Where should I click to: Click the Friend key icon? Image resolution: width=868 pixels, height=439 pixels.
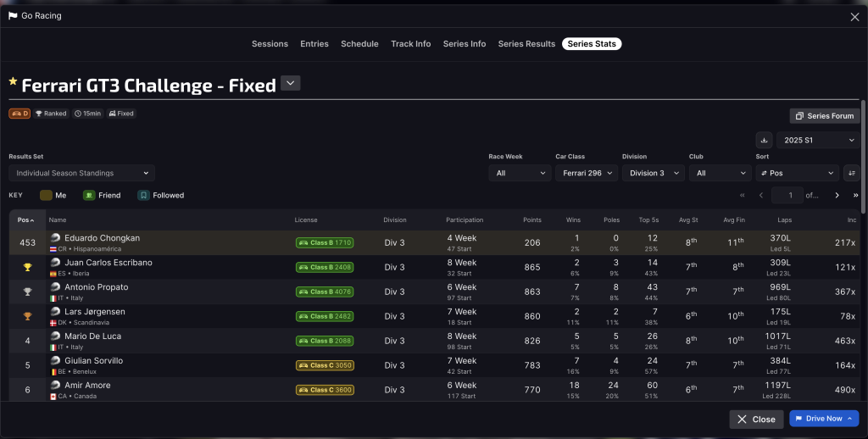pyautogui.click(x=89, y=195)
